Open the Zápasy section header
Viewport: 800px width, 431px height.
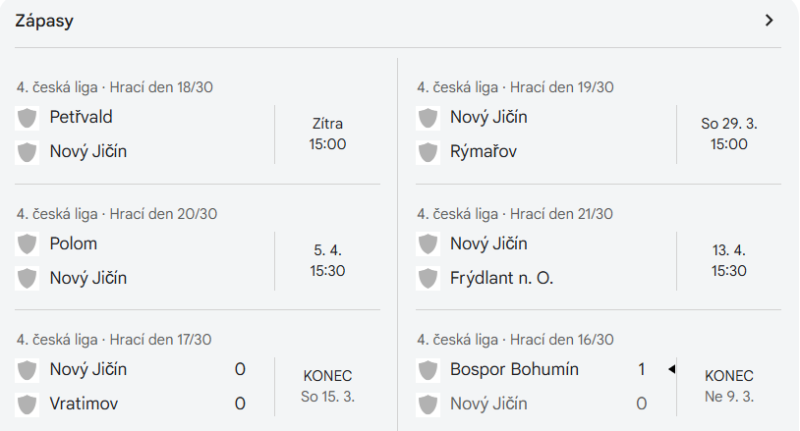(x=44, y=21)
